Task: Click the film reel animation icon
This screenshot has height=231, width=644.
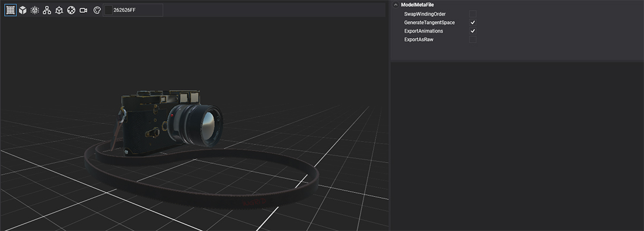Action: (x=71, y=11)
